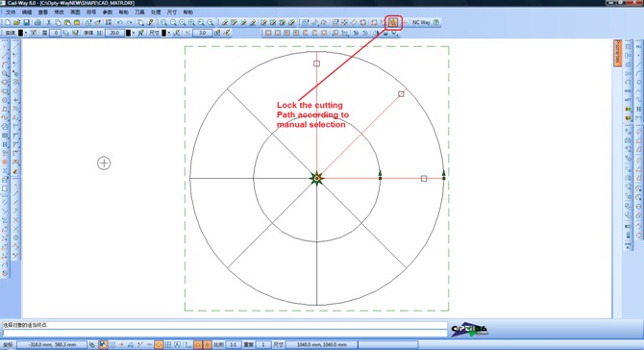Toggle the highlighted snap icon after the coordinates field
The width and height of the screenshot is (644, 350).
103,344
